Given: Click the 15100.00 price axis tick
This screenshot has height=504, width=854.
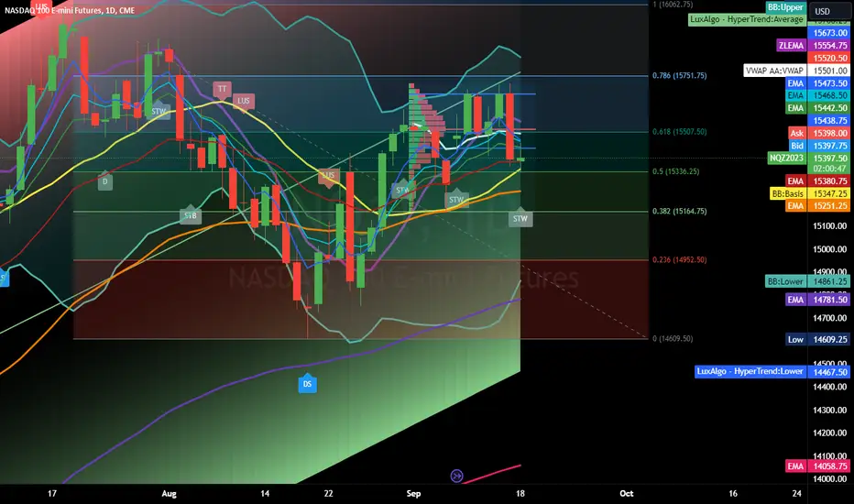Looking at the screenshot, I should tap(830, 225).
